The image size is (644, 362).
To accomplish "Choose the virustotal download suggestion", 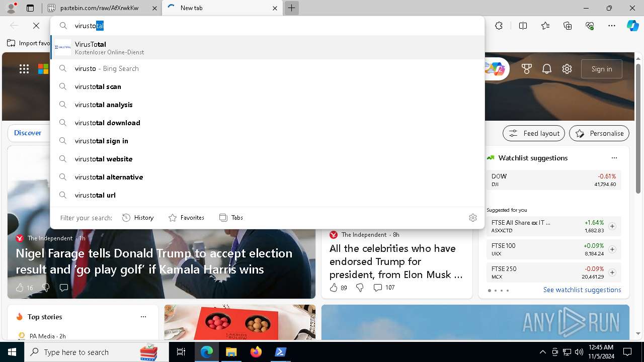I will [267, 123].
